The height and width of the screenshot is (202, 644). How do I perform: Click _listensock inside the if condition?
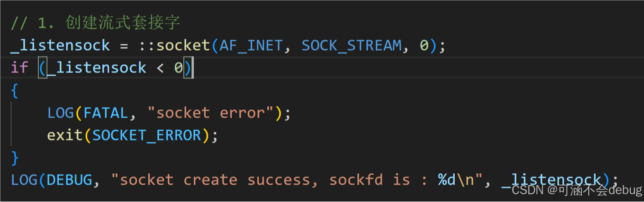coord(96,68)
